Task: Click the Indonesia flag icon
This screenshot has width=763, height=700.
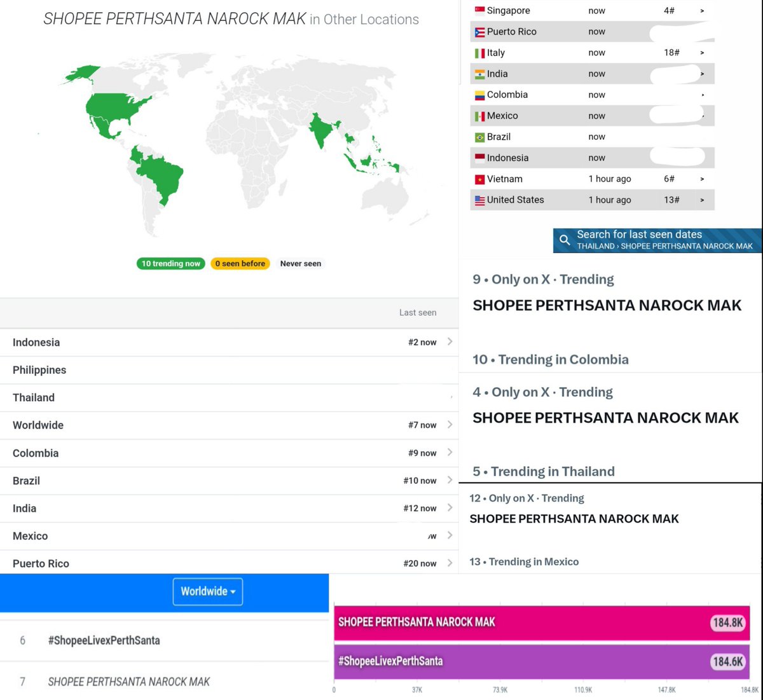Action: [480, 158]
